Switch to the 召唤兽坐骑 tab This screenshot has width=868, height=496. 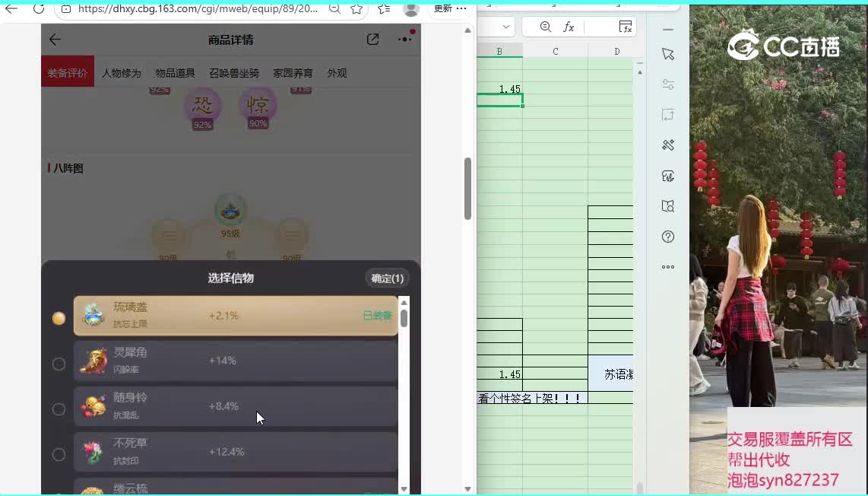234,73
